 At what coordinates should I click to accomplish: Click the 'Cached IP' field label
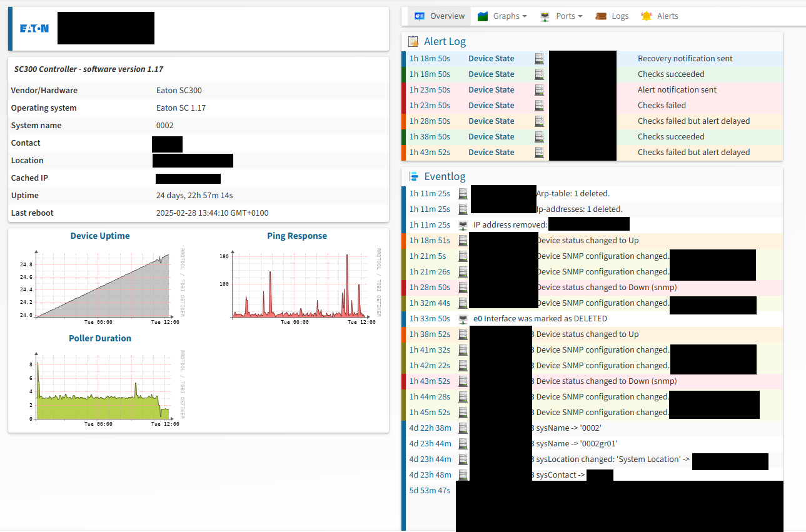tap(29, 178)
